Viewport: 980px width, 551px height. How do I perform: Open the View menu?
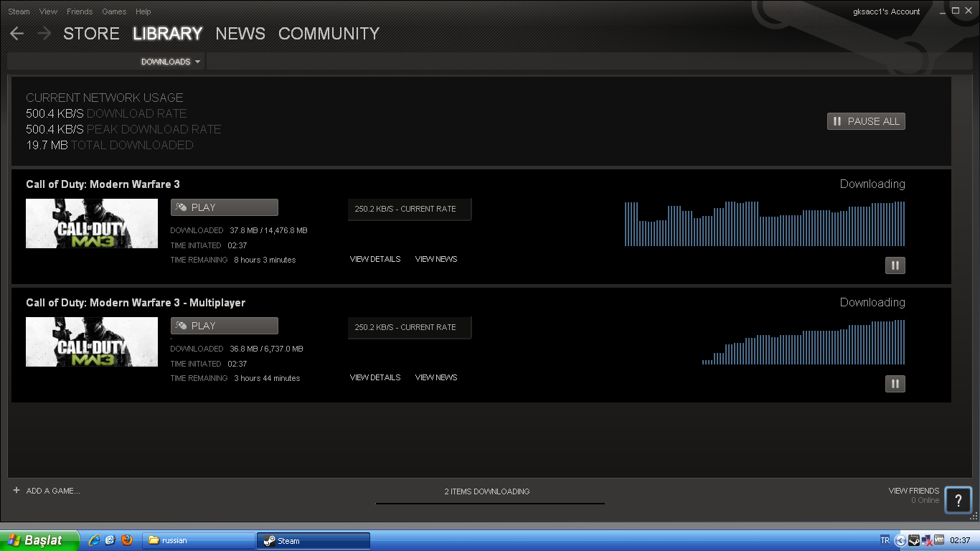(x=48, y=11)
